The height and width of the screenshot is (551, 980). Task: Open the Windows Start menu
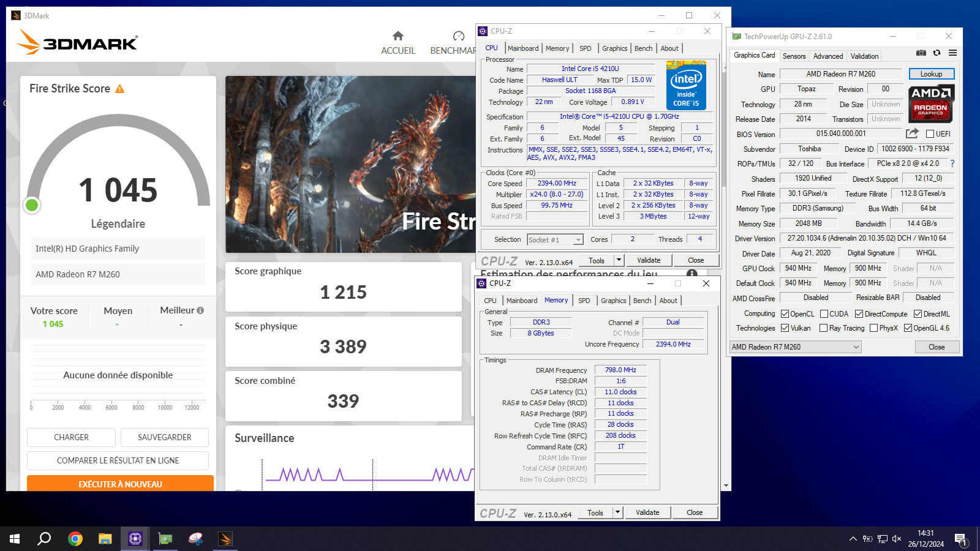click(x=15, y=539)
